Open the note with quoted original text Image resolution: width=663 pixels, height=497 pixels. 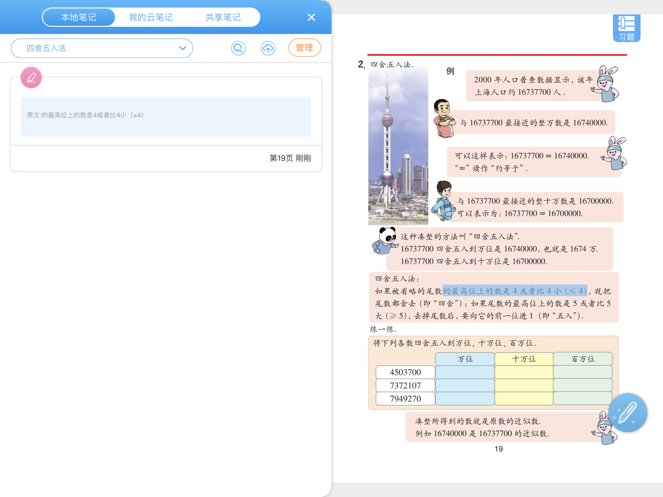165,116
